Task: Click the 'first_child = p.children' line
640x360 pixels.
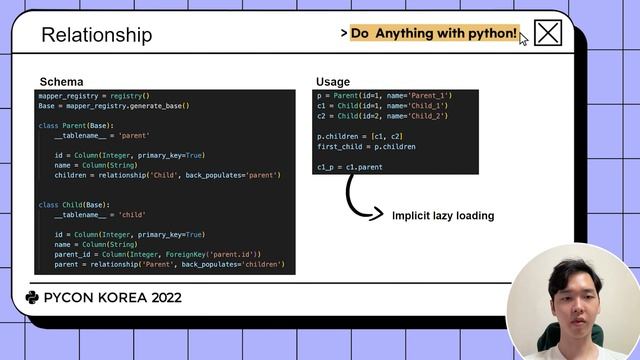Action: tap(366, 147)
